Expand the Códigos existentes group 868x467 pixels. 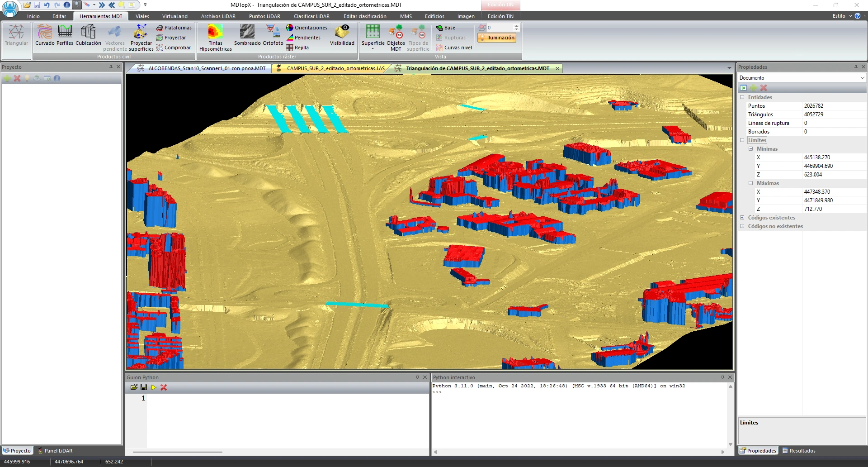[x=742, y=218]
